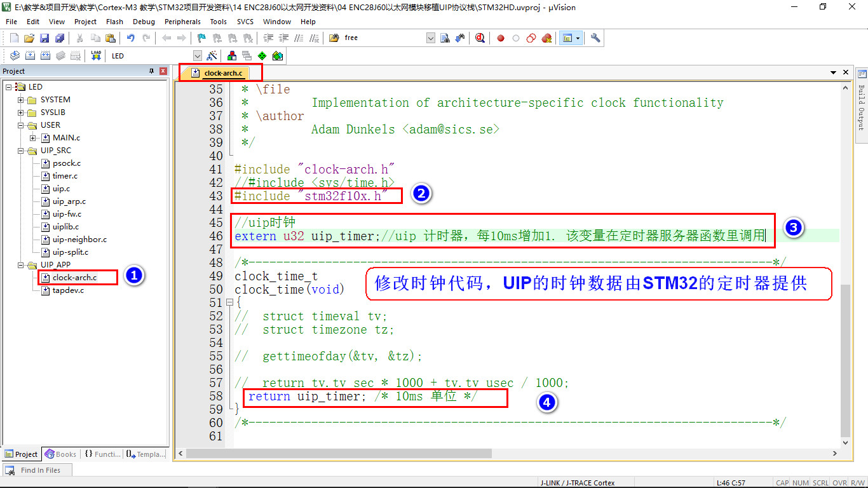Open Target Options with the magic wand icon
Viewport: 868px width, 488px height.
tap(212, 56)
